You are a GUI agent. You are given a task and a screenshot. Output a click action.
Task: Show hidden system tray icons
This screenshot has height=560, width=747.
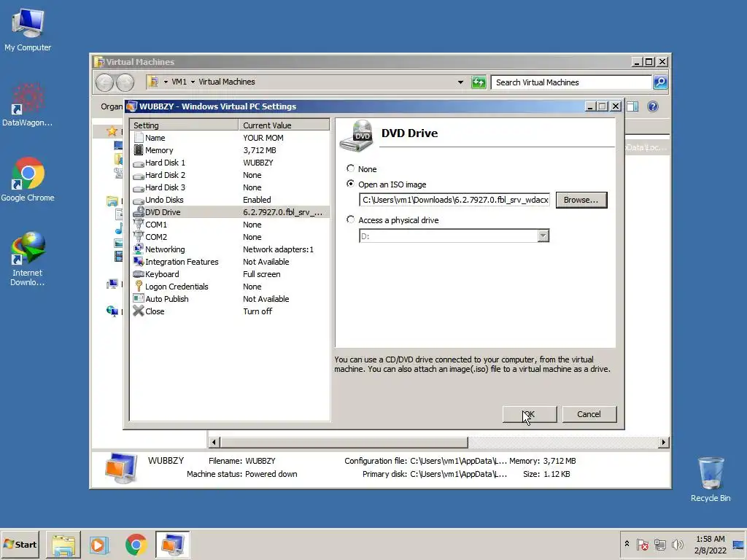(627, 543)
